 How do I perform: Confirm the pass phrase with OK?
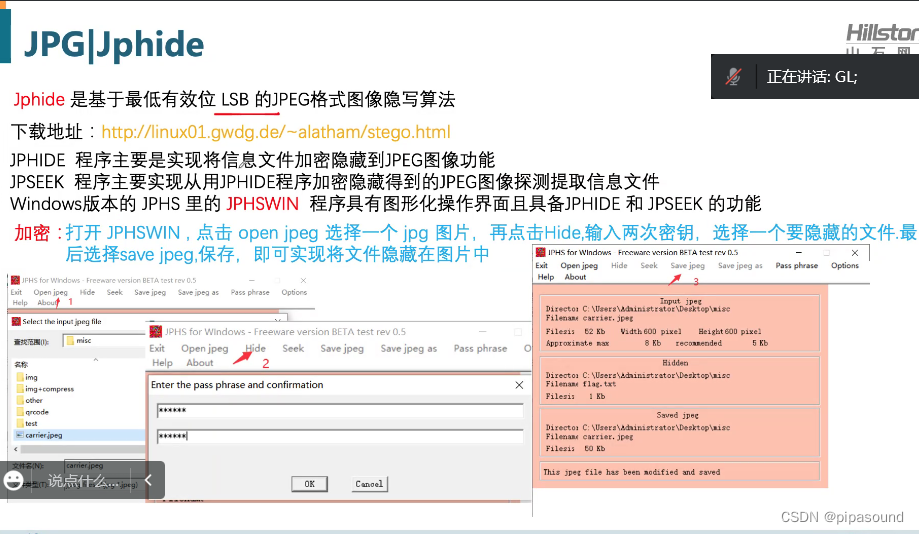(309, 484)
